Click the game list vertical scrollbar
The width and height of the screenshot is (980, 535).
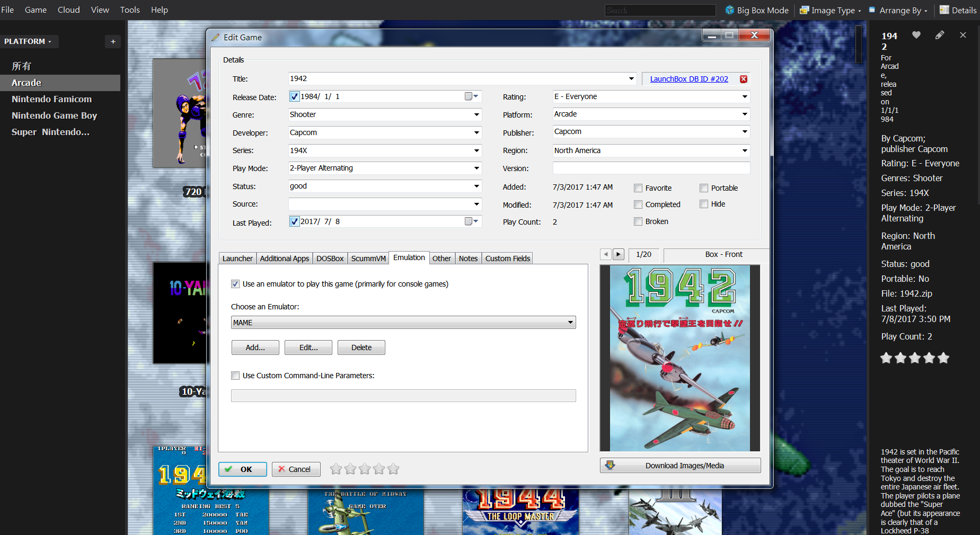click(859, 44)
